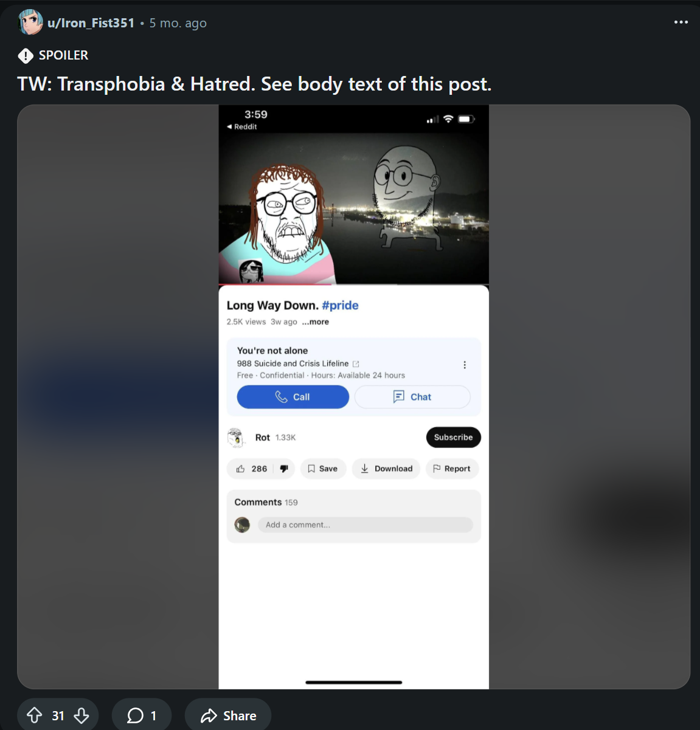The image size is (700, 730).
Task: Click the Add a comment field
Action: point(365,525)
